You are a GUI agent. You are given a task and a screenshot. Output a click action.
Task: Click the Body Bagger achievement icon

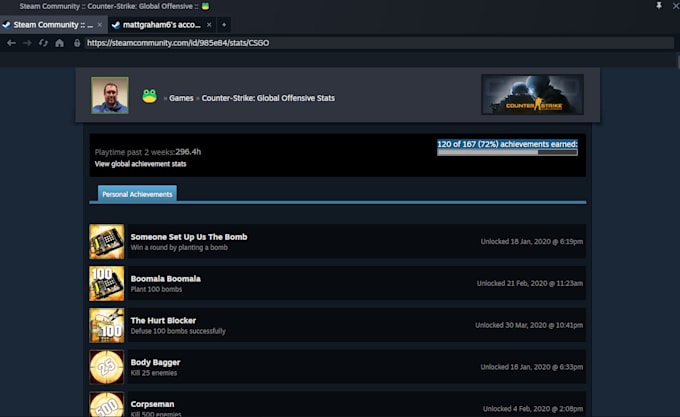(107, 367)
